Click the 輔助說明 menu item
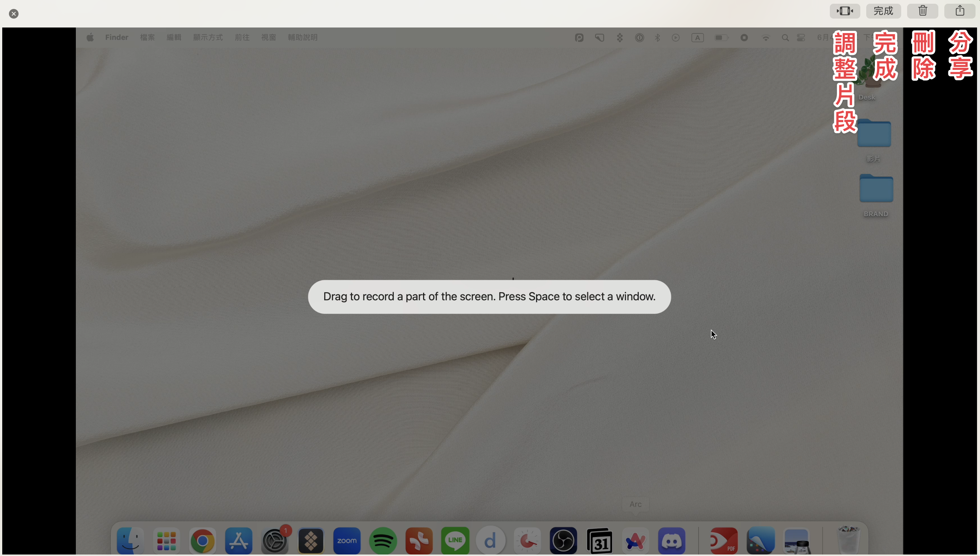 click(303, 38)
